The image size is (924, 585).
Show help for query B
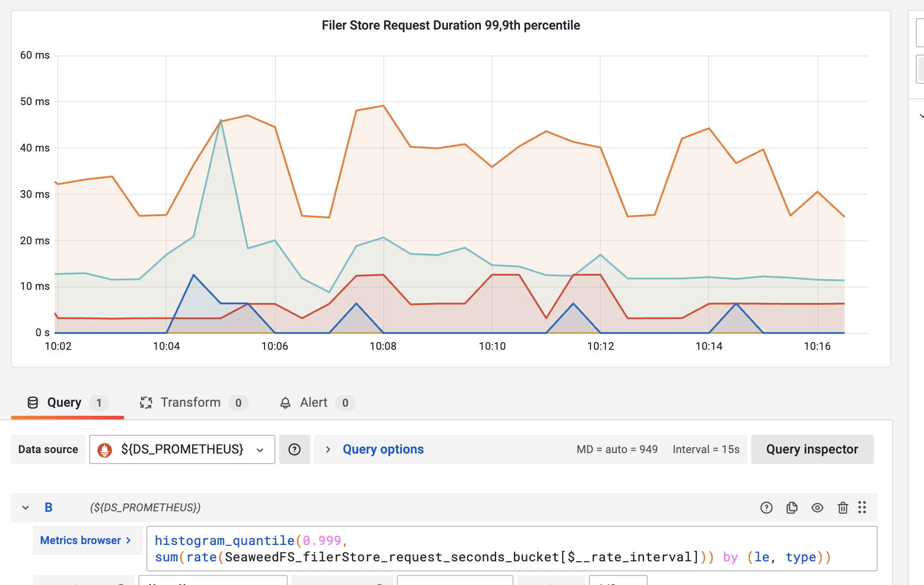(x=767, y=508)
